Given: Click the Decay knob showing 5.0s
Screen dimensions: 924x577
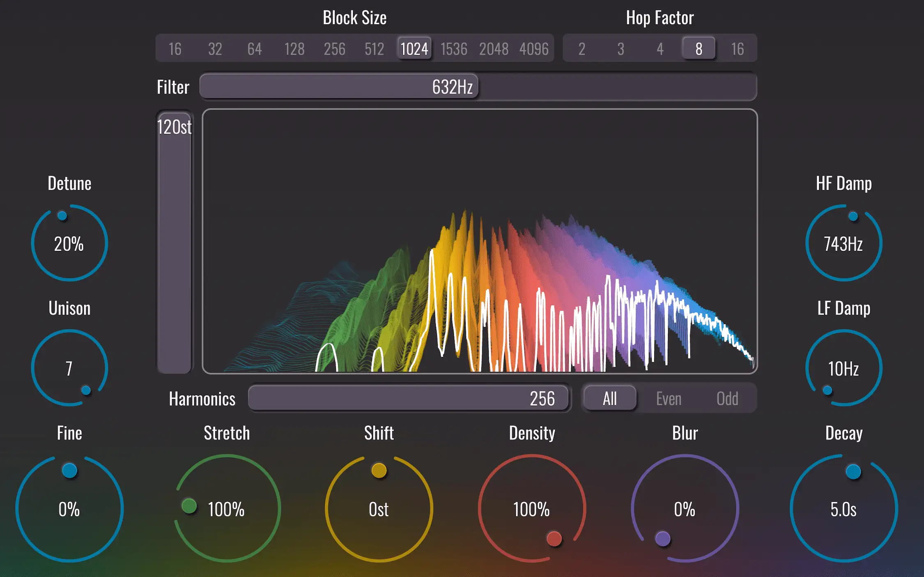Looking at the screenshot, I should [x=844, y=508].
